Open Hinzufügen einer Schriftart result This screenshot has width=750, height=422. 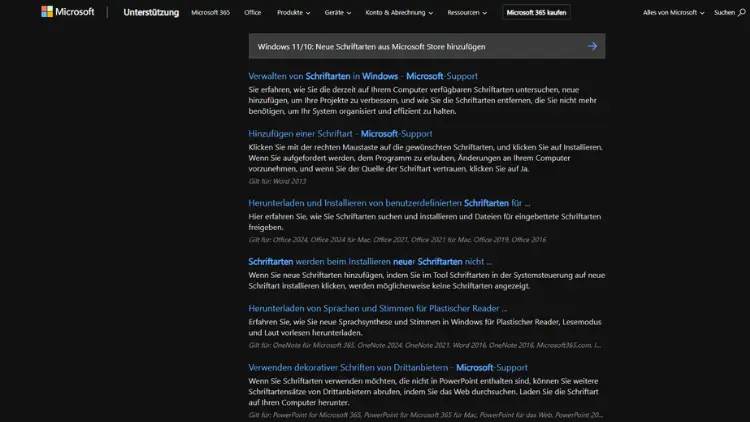click(340, 133)
